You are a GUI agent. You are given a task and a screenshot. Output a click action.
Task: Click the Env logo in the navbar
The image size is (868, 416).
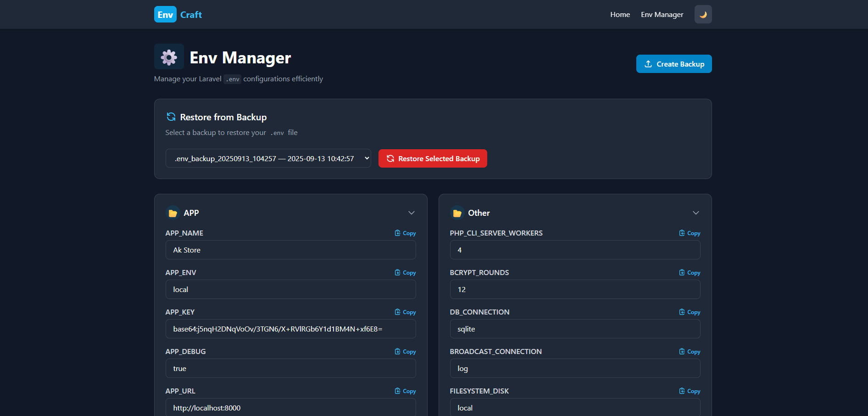pos(165,14)
